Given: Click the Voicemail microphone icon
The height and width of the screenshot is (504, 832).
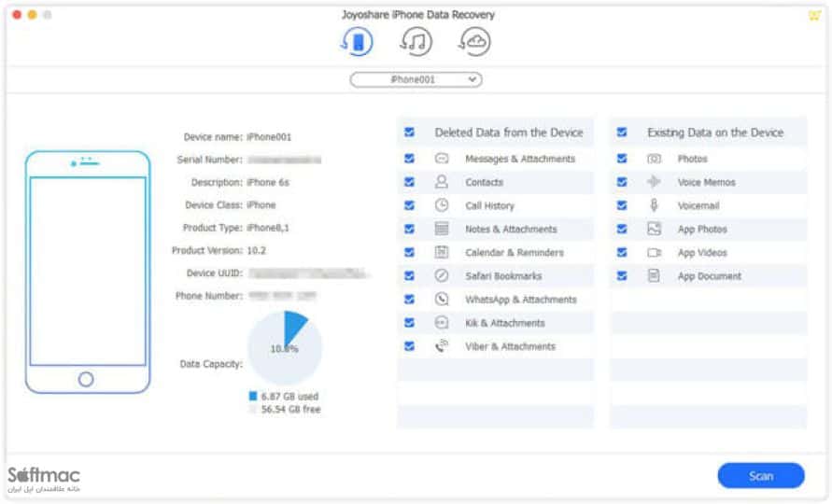Looking at the screenshot, I should [x=655, y=205].
